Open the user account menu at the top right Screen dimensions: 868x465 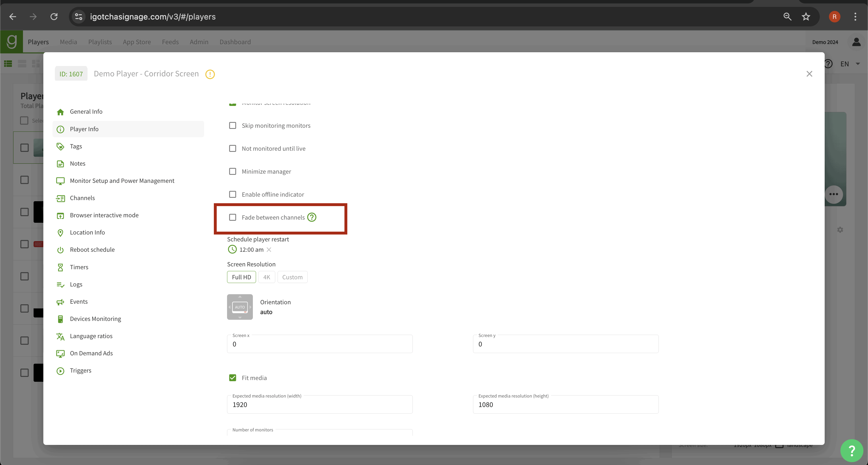click(856, 42)
